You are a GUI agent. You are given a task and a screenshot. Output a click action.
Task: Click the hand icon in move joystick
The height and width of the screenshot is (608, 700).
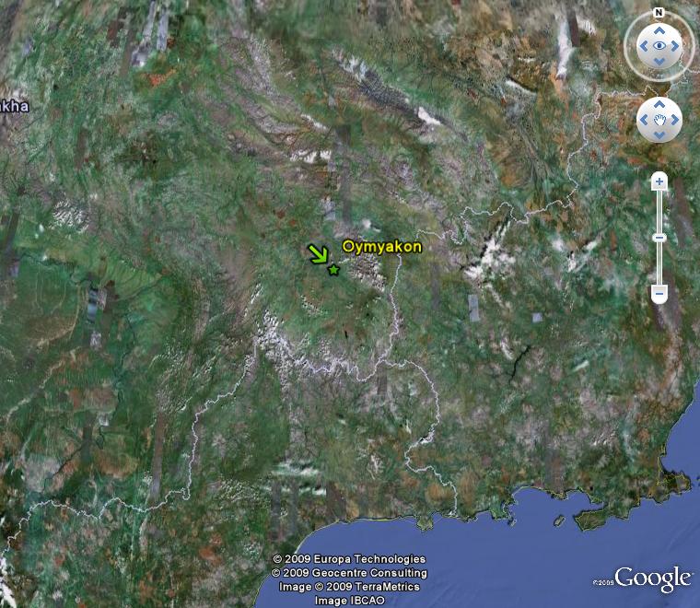[659, 120]
